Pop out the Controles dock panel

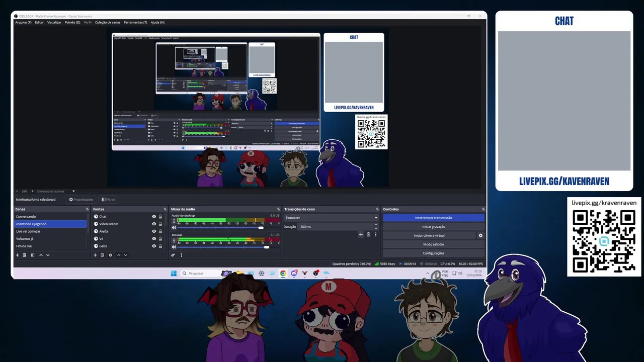pyautogui.click(x=483, y=209)
